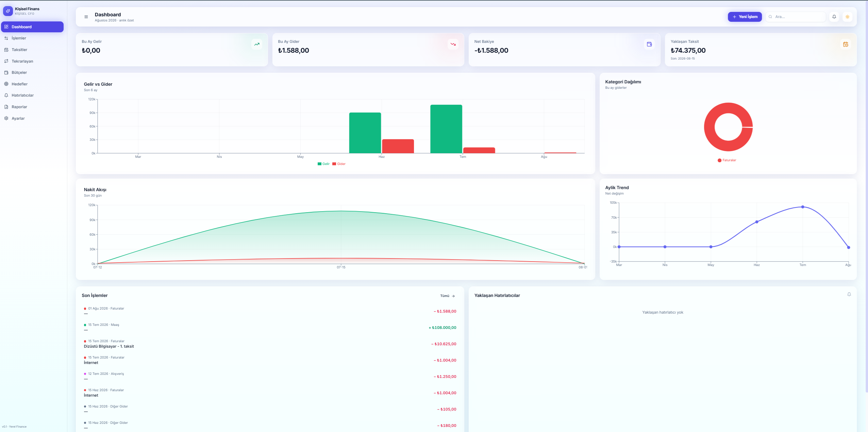Open notifications bell in the header

pyautogui.click(x=834, y=17)
